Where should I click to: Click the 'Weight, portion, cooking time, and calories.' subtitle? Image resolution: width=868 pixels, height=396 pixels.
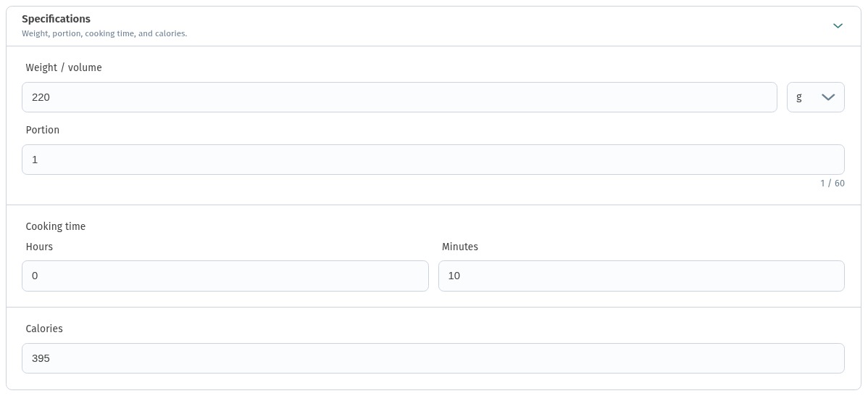pyautogui.click(x=104, y=34)
